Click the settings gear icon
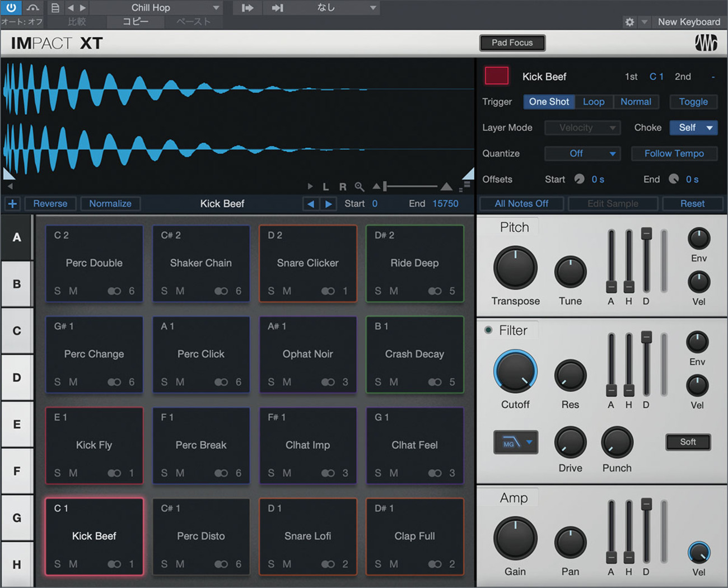The width and height of the screenshot is (728, 588). pos(629,22)
